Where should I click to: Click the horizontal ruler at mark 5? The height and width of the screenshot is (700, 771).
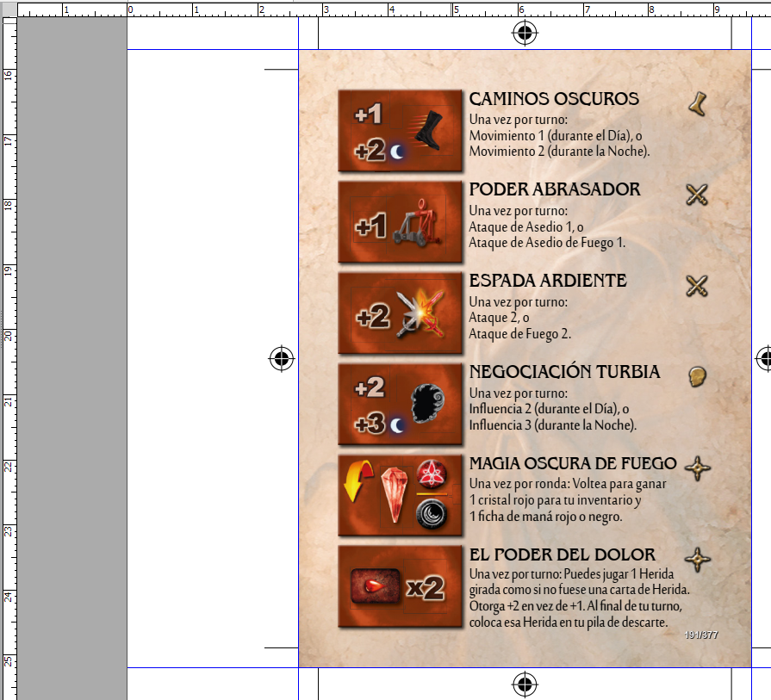456,9
